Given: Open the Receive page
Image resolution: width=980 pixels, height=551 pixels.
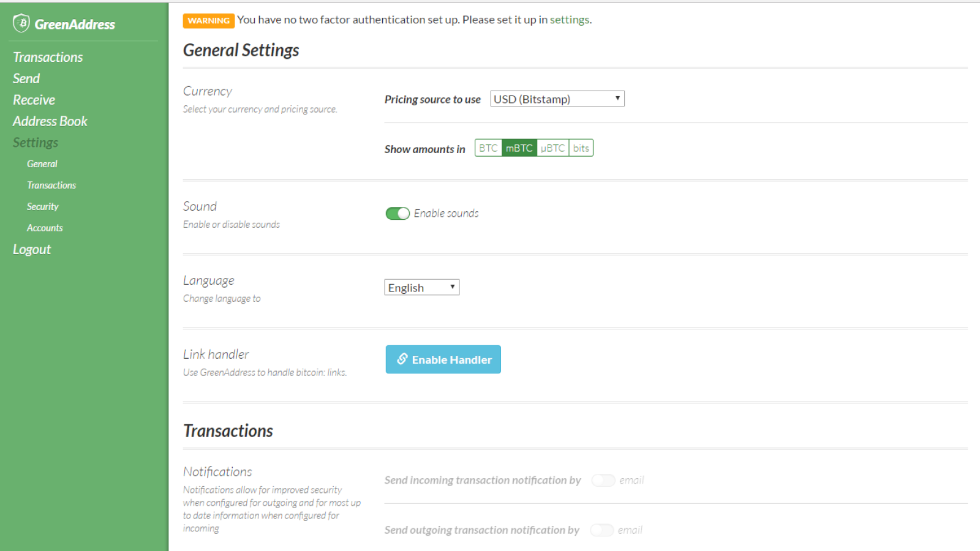Looking at the screenshot, I should point(34,100).
